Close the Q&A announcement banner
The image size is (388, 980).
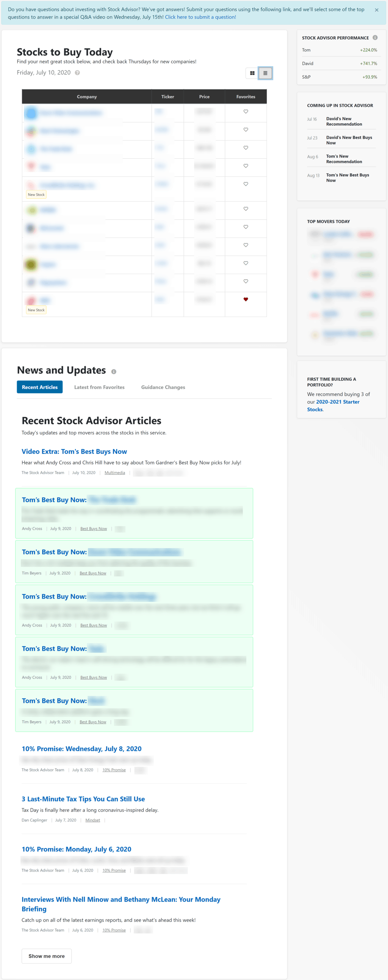[x=376, y=10]
